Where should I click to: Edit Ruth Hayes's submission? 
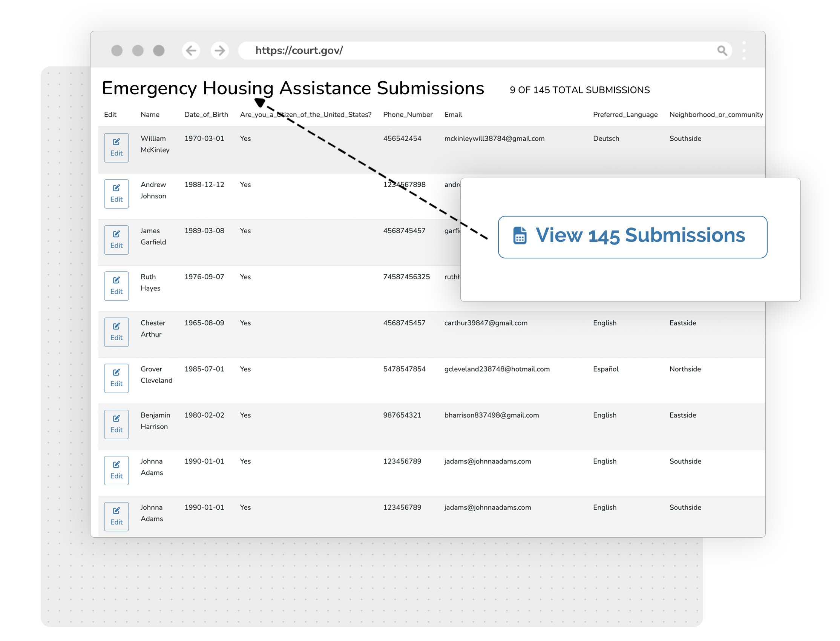(116, 286)
